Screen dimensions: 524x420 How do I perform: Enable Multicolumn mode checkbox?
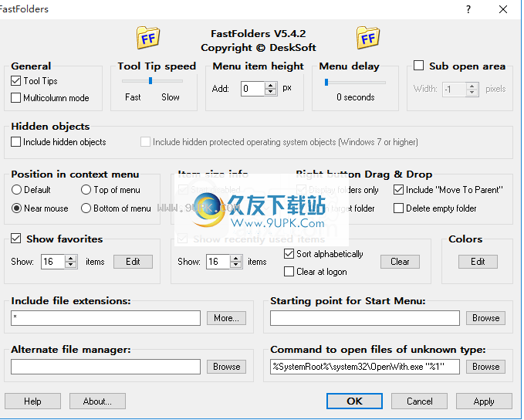point(15,97)
